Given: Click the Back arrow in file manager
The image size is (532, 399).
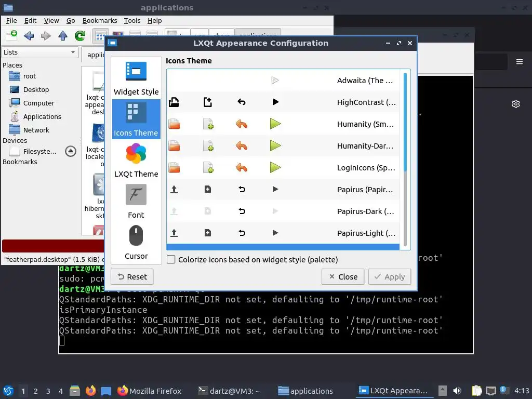Looking at the screenshot, I should coord(29,36).
